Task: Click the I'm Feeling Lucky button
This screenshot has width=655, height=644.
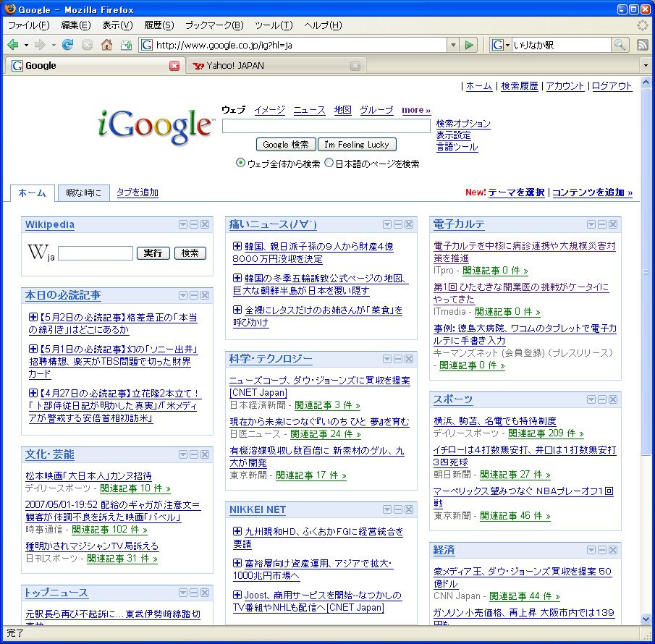Action: pyautogui.click(x=357, y=145)
